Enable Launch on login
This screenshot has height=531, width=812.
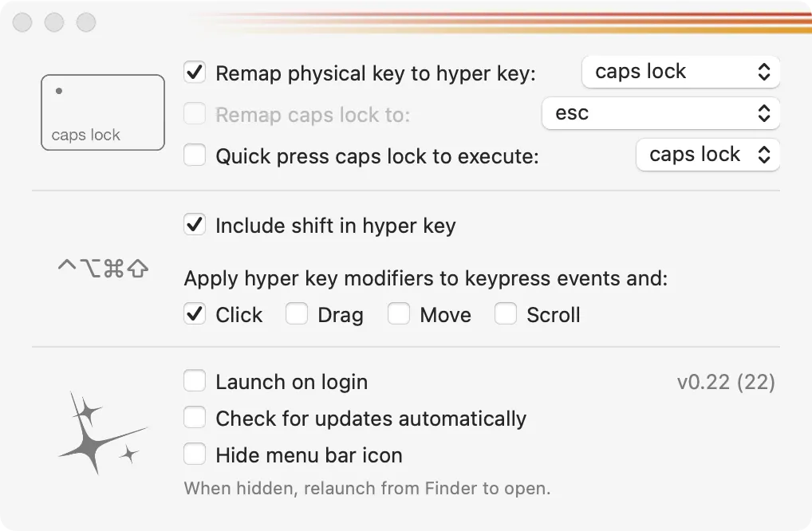(x=195, y=381)
